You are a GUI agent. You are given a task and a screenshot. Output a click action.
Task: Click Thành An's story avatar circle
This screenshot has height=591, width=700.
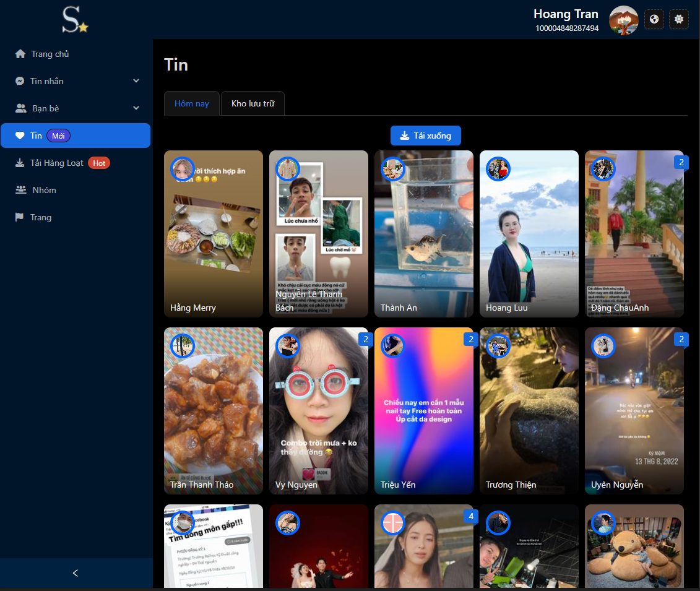(393, 169)
